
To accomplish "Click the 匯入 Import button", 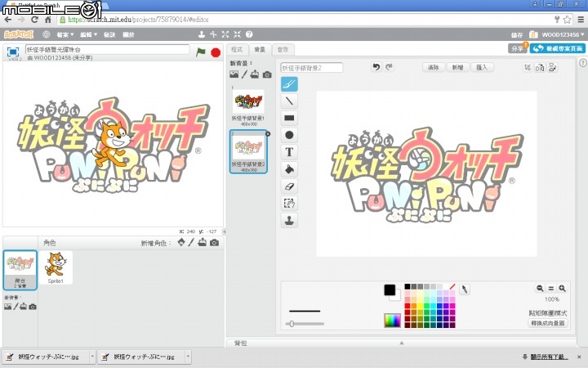I will pyautogui.click(x=482, y=67).
